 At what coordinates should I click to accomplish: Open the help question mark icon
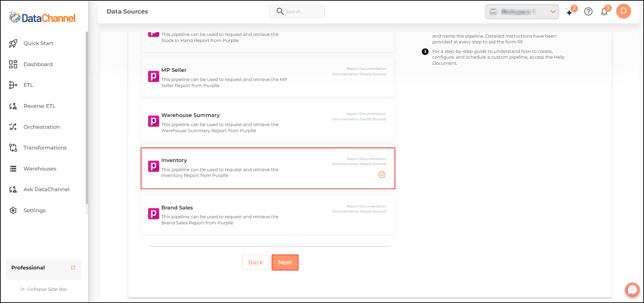pyautogui.click(x=588, y=12)
